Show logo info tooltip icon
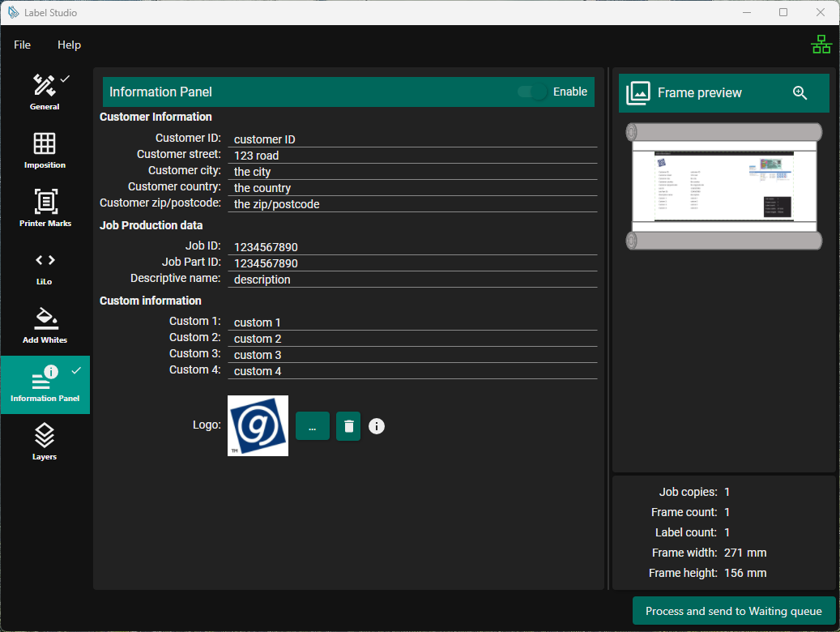Viewport: 840px width, 632px height. (x=377, y=426)
